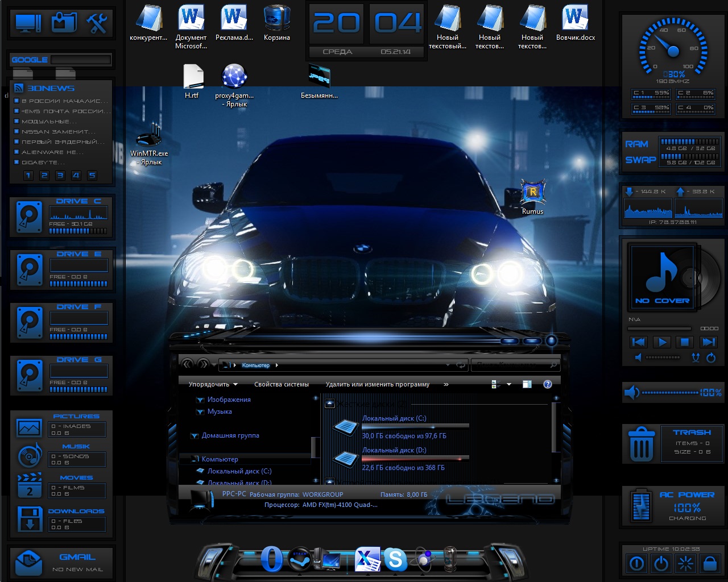728x582 pixels.
Task: Click the Gmail envelope icon
Action: 28,563
